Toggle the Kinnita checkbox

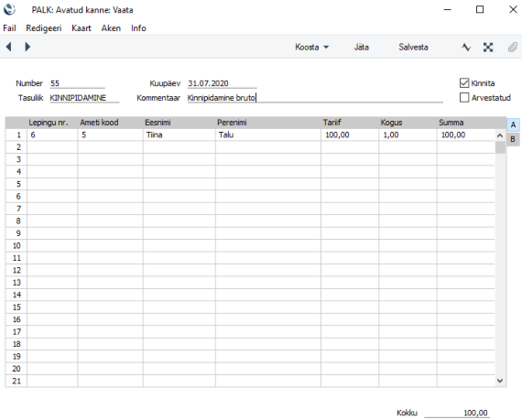(464, 82)
